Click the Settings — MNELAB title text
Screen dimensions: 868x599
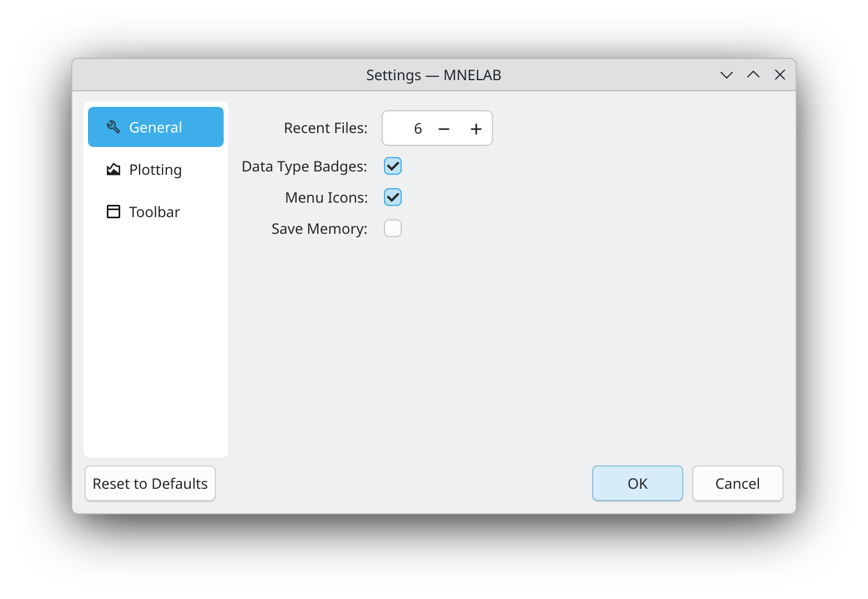(434, 75)
